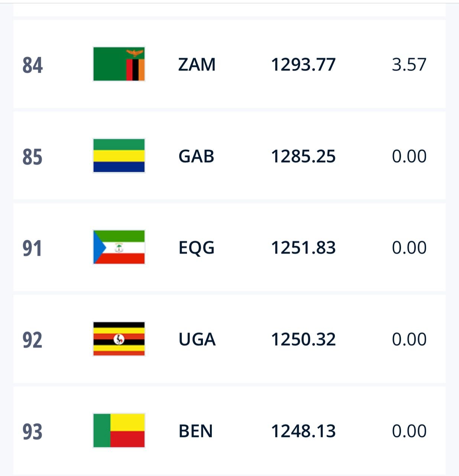The image size is (459, 476).
Task: Select the ZAM team code
Action: coord(197,64)
